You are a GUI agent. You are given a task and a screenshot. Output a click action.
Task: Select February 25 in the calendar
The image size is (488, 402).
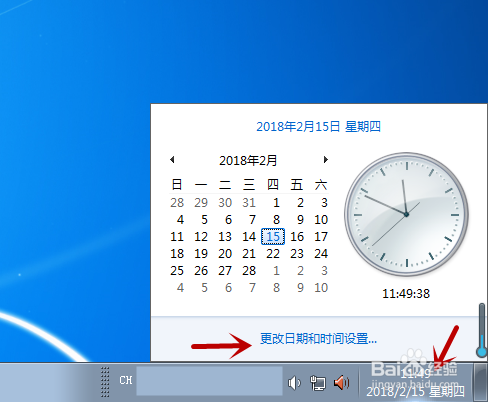pyautogui.click(x=177, y=271)
